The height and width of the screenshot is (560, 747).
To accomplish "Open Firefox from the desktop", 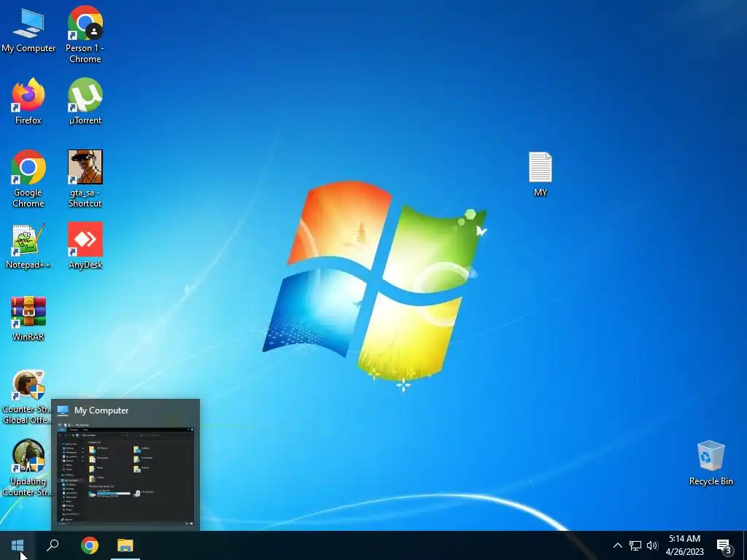I will [x=28, y=101].
